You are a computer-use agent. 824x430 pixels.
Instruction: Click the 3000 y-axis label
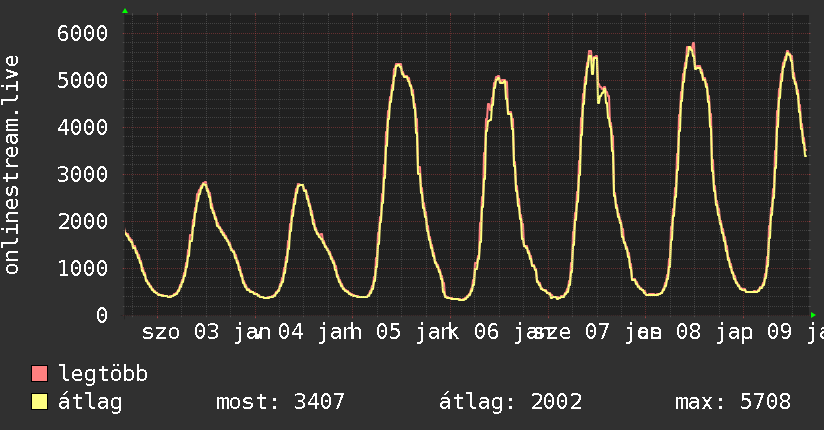point(83,174)
